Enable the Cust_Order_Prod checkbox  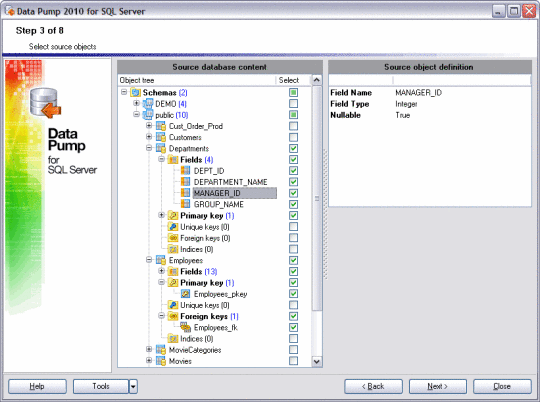click(293, 126)
